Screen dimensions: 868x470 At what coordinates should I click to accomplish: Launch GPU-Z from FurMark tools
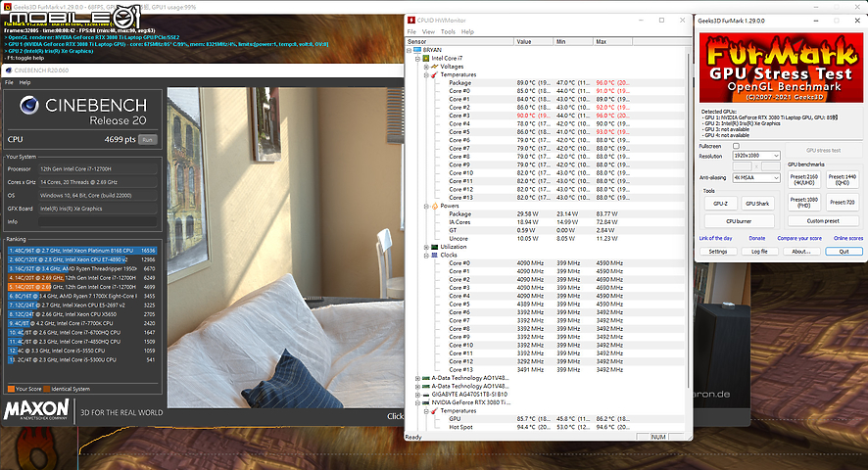720,204
